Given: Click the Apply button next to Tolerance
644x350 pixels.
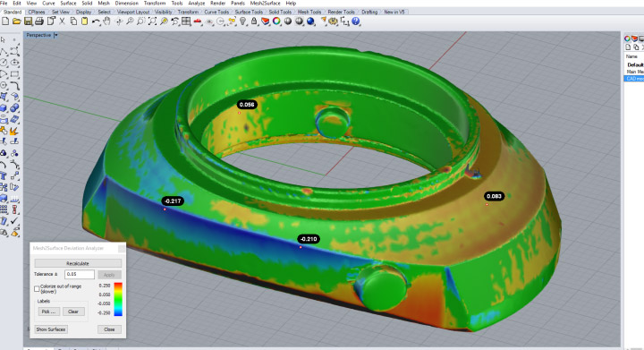Looking at the screenshot, I should 109,275.
